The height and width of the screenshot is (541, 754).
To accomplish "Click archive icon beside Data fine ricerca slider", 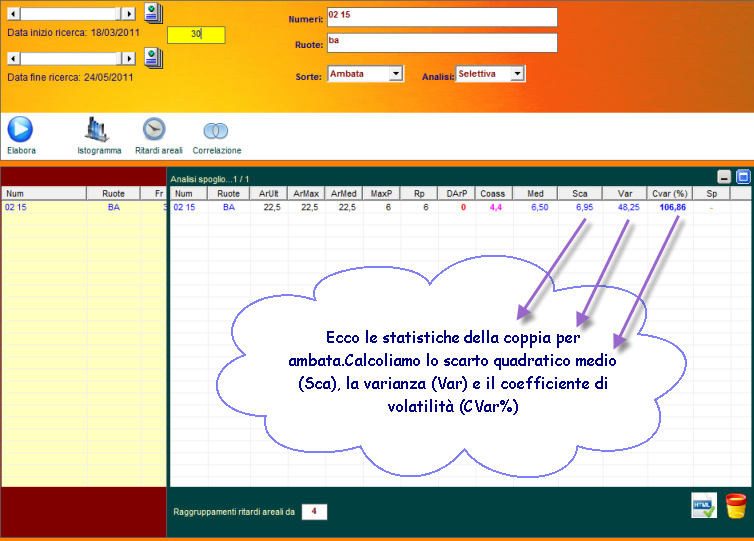I will coord(153,58).
